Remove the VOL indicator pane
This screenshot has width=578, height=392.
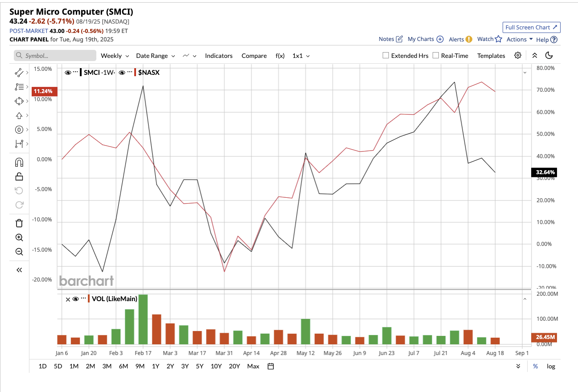click(x=68, y=299)
